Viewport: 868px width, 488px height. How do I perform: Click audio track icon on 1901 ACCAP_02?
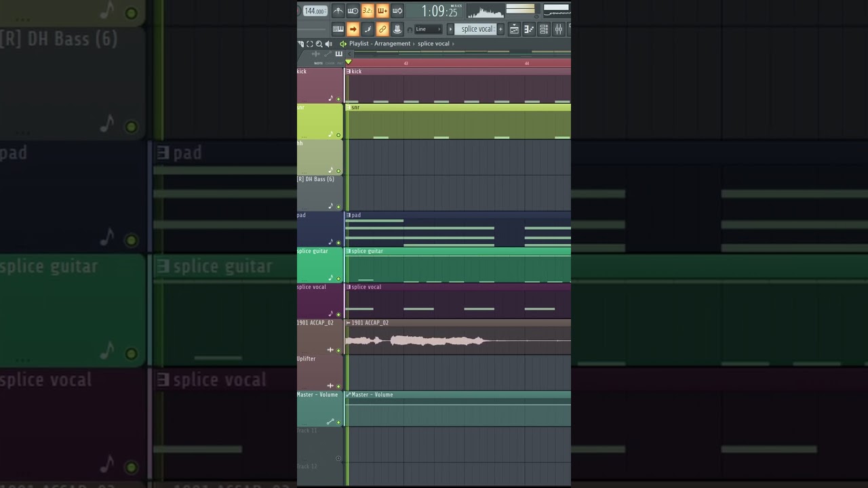coord(331,350)
